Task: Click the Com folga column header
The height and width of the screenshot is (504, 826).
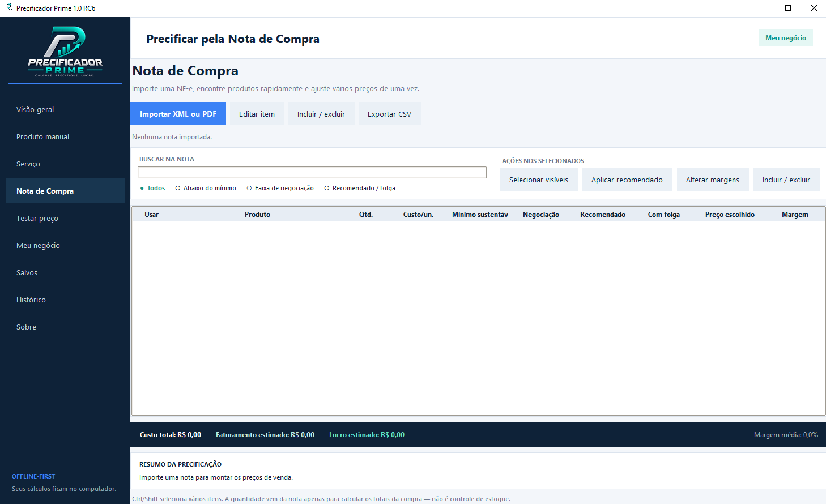Action: click(664, 215)
